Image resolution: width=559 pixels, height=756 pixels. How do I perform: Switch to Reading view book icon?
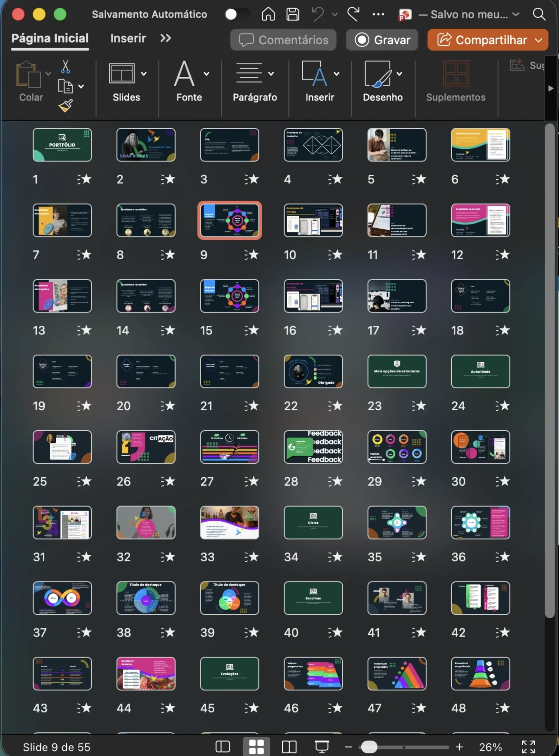289,746
